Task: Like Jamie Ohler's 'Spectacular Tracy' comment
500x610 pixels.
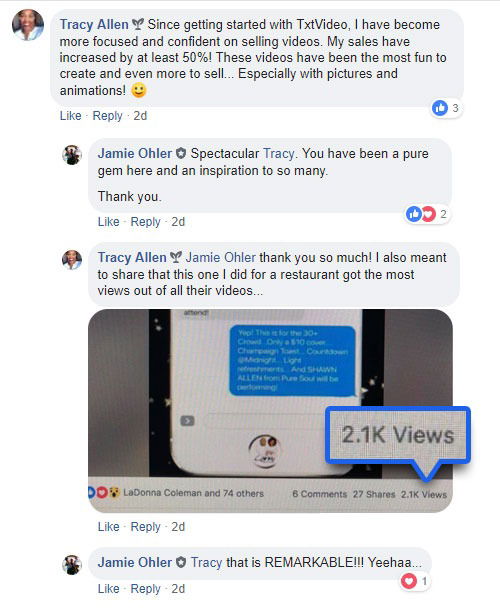Action: click(108, 222)
